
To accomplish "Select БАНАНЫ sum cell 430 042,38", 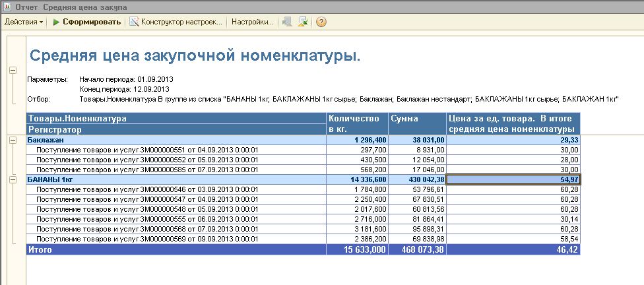I will (x=417, y=179).
